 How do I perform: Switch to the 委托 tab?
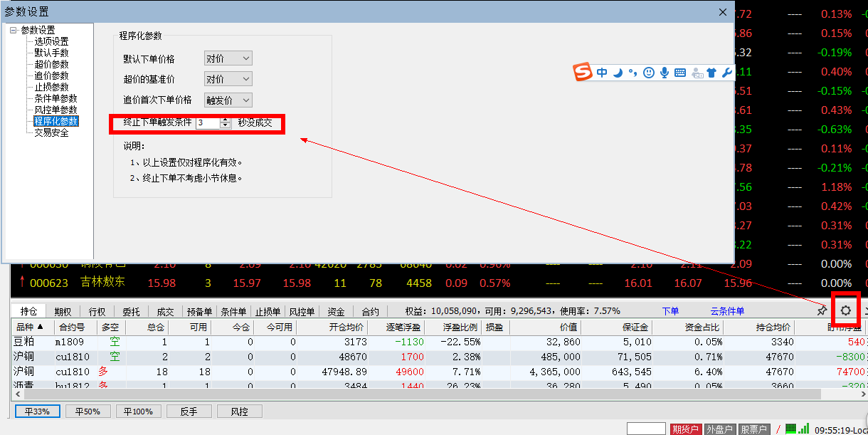(131, 311)
